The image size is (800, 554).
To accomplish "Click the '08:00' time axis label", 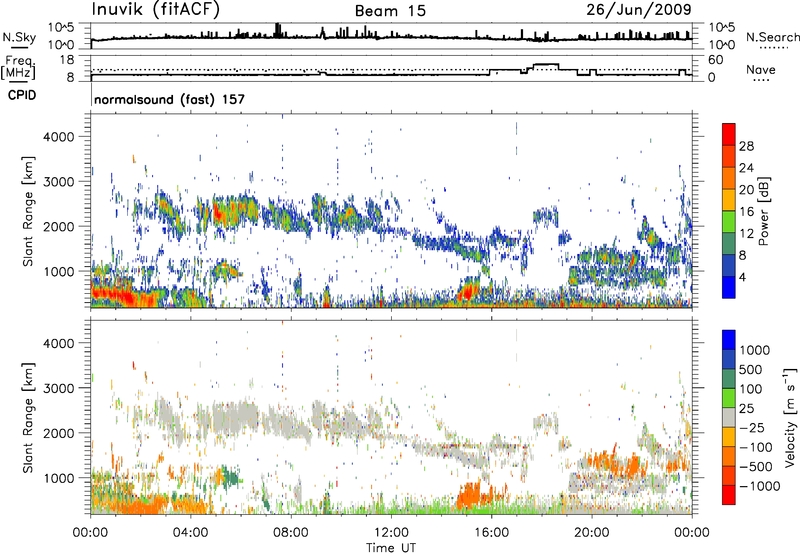I will pos(290,533).
